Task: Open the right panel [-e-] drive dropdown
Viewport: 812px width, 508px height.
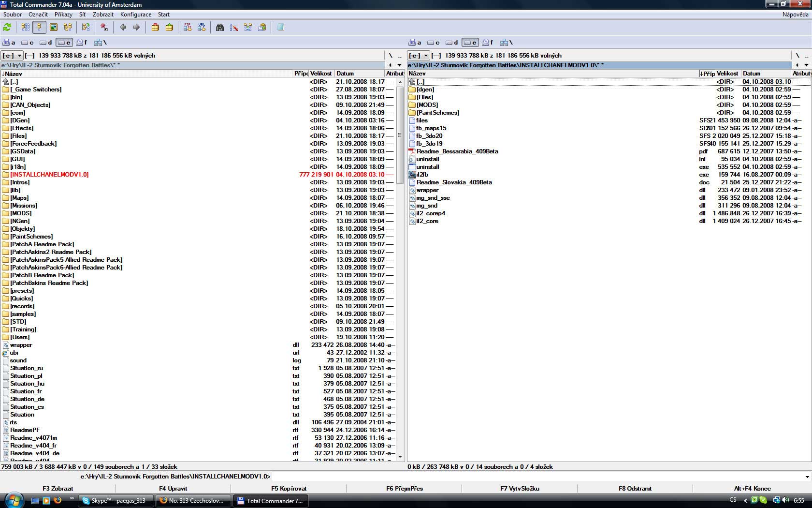Action: [419, 56]
